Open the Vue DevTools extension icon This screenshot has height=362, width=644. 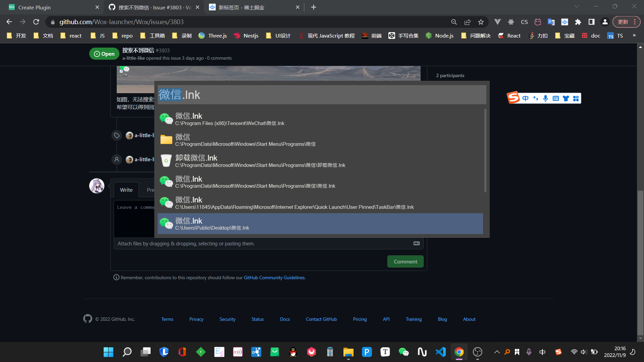click(x=498, y=22)
